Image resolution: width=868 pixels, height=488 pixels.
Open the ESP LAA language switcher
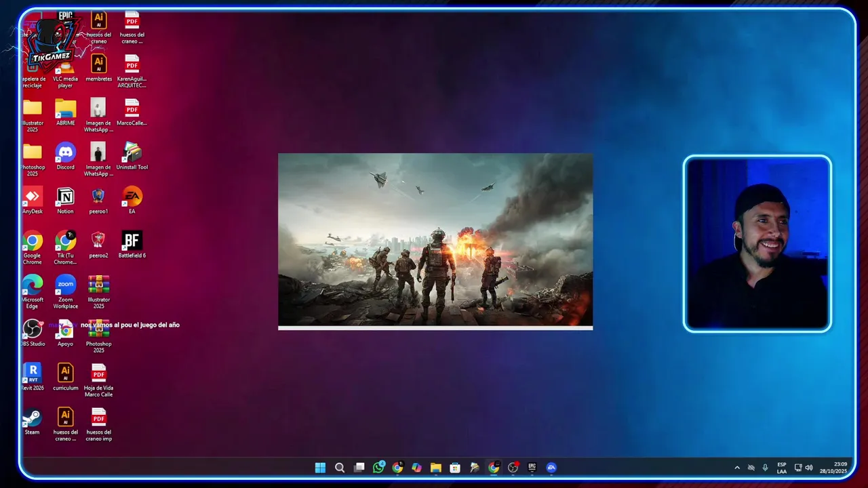[x=782, y=468]
